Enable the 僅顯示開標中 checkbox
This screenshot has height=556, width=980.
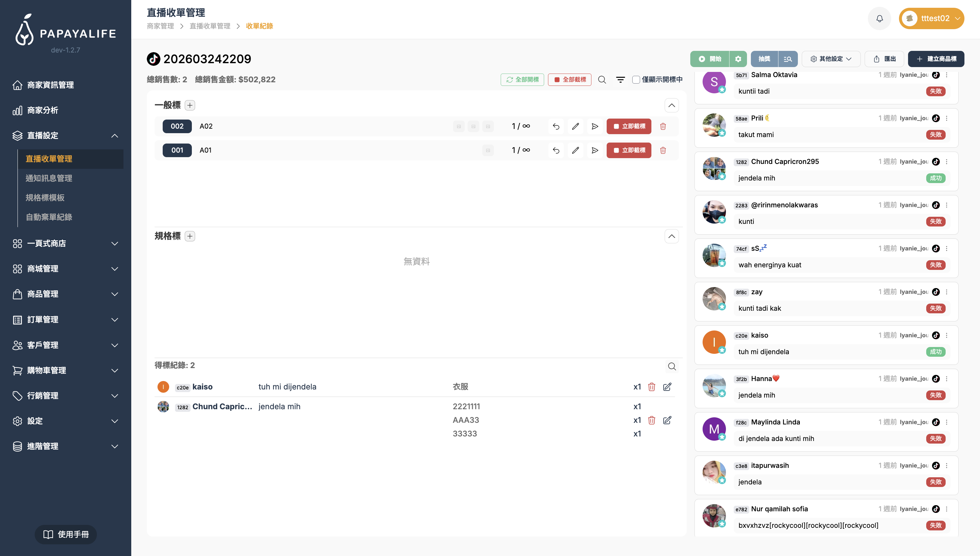click(x=636, y=79)
